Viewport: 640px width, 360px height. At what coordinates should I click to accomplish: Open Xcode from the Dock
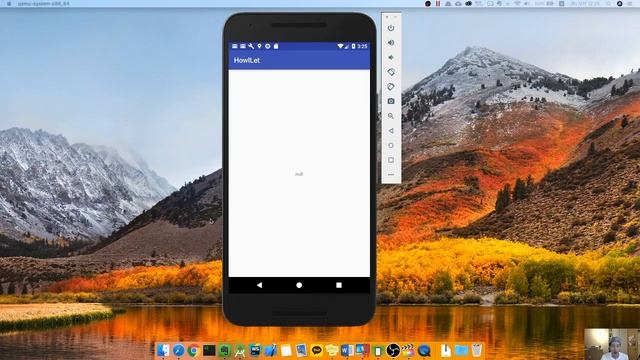(x=270, y=350)
